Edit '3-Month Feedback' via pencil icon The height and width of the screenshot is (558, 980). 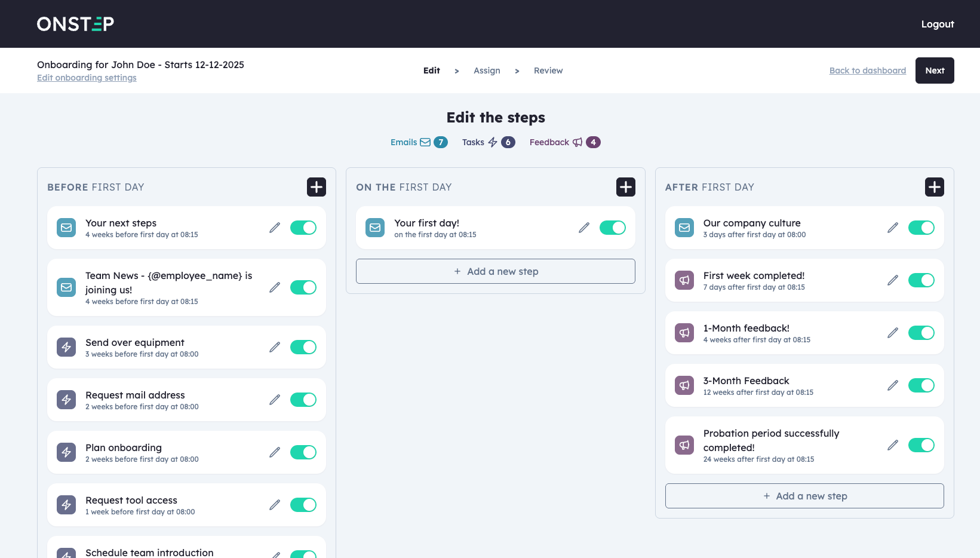893,385
